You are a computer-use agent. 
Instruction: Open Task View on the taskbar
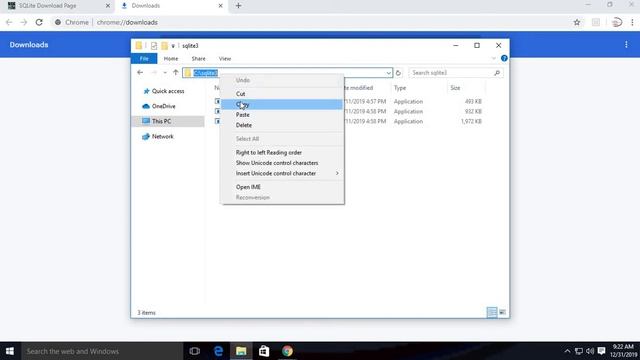coord(195,351)
